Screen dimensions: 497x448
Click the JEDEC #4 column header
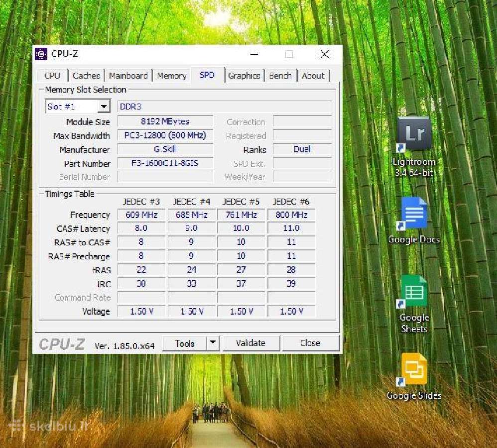(x=191, y=202)
